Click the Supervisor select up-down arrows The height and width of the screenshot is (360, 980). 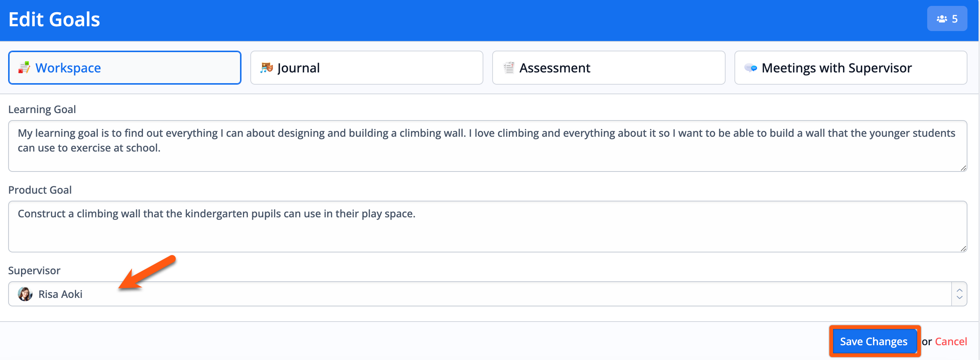tap(959, 294)
